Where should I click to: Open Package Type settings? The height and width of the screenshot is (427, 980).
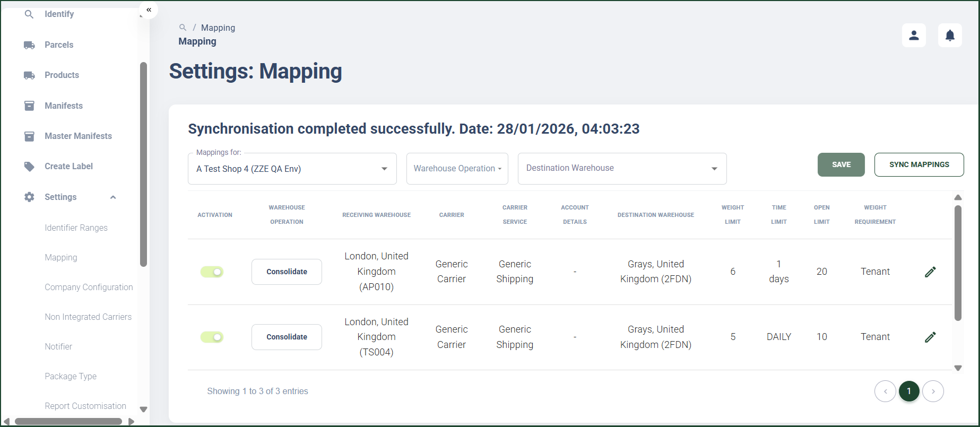pos(71,376)
